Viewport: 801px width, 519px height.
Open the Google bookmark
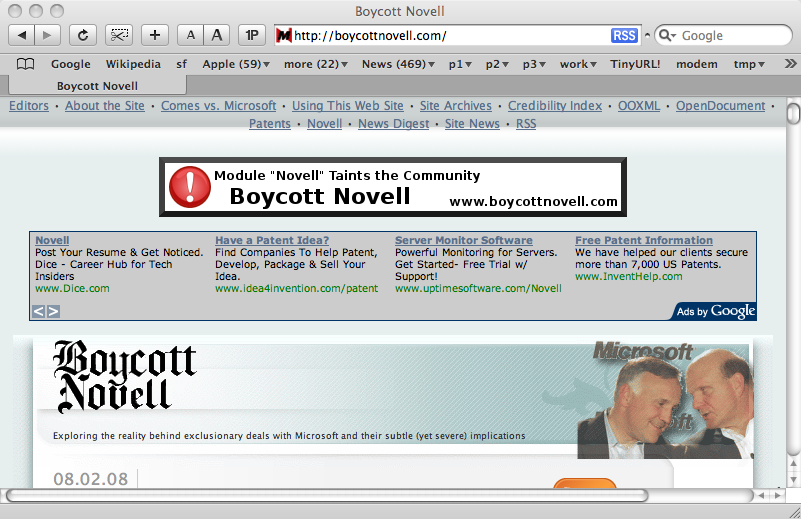click(70, 64)
